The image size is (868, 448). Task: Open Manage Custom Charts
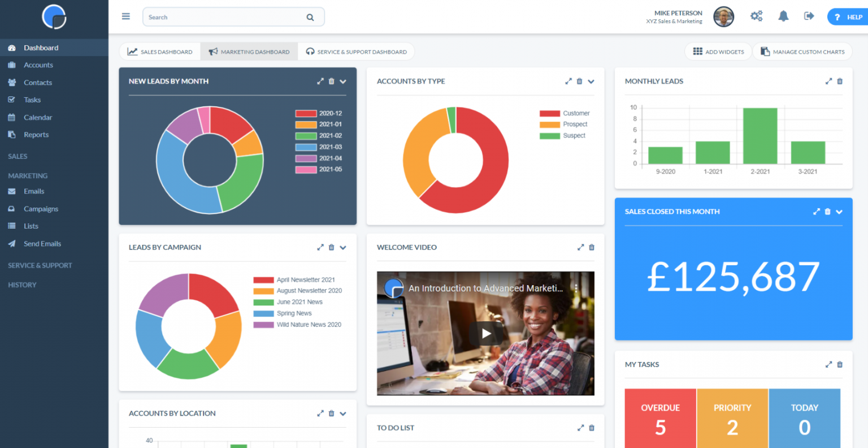(x=802, y=51)
